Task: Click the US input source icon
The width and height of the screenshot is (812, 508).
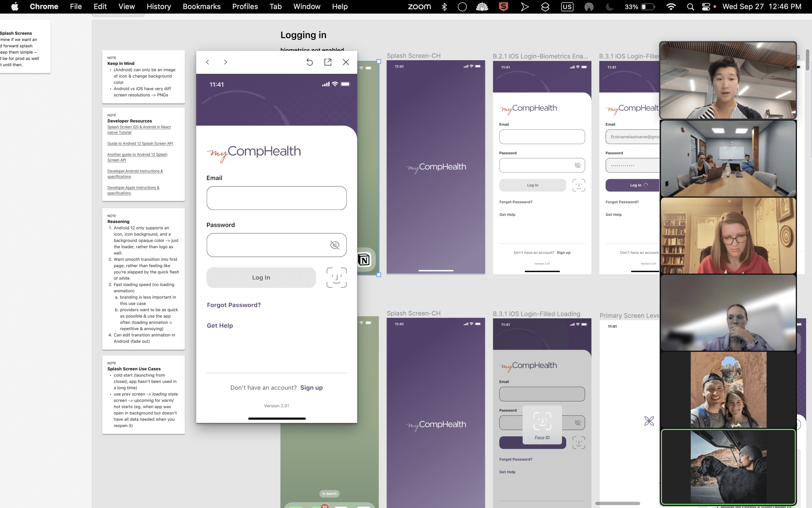Action: click(567, 7)
